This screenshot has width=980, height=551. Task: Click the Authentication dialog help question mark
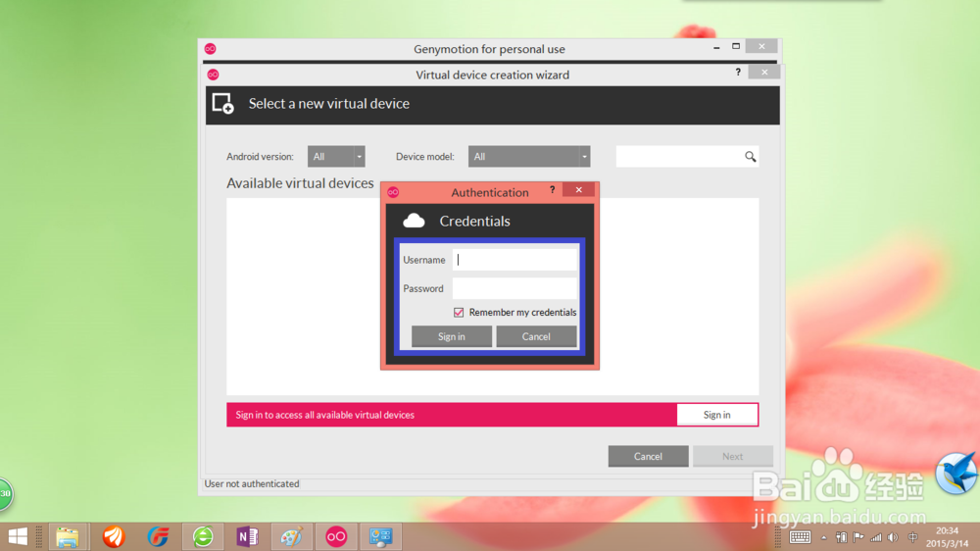click(552, 190)
